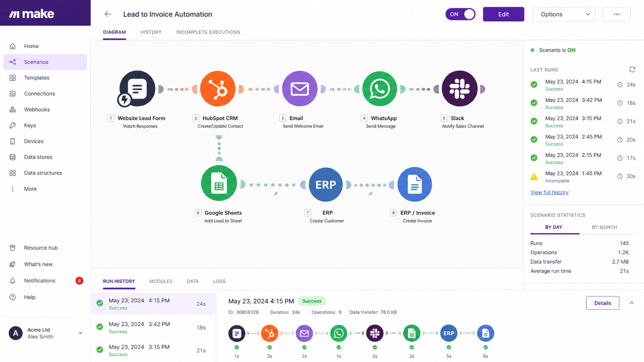Go to Templates in the sidebar

[45, 78]
